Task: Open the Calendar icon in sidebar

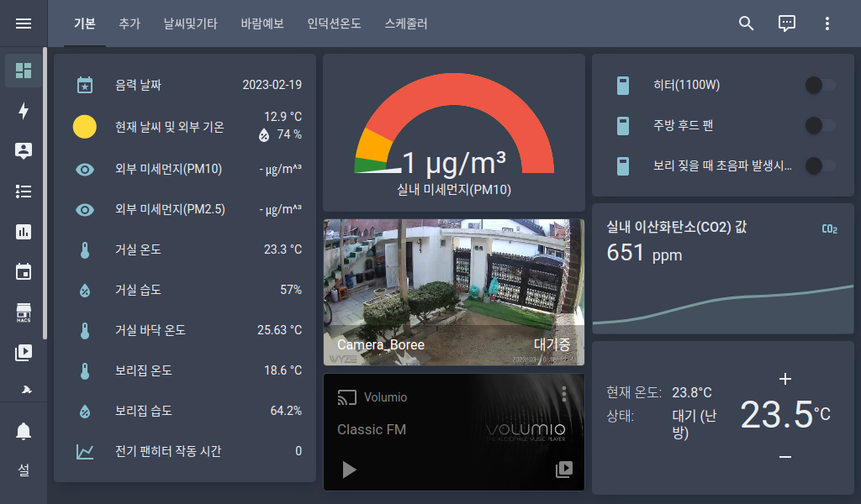Action: tap(23, 271)
